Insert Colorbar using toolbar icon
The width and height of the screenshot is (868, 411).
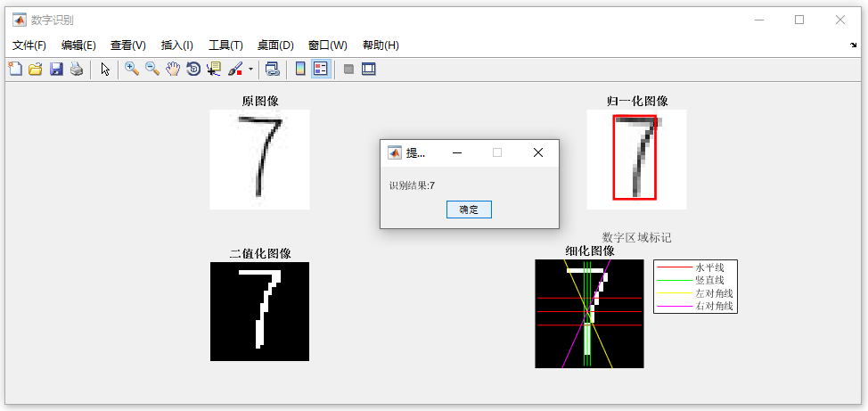point(300,69)
